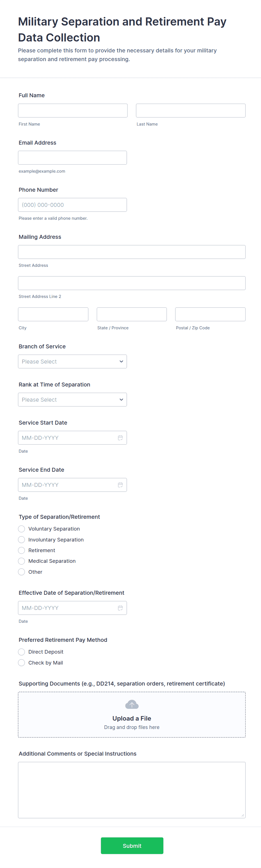Click the Email Address input box
Viewport: 261px width, 868px height.
pyautogui.click(x=72, y=158)
